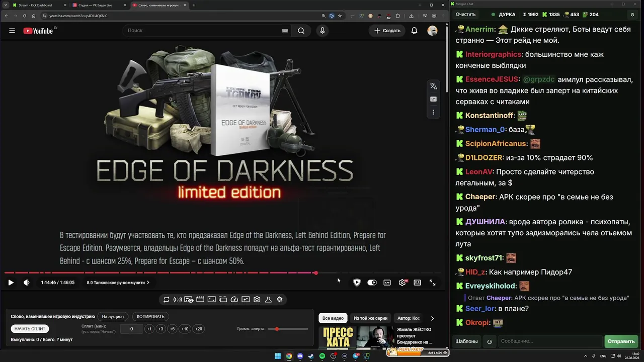The height and width of the screenshot is (362, 644).
Task: Click the translate icon beside the video
Action: tap(433, 86)
